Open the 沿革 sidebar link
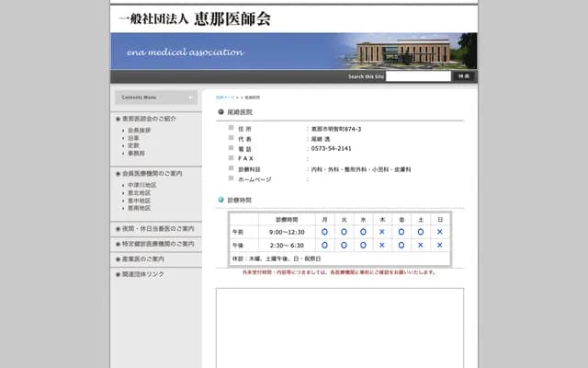 [x=133, y=138]
